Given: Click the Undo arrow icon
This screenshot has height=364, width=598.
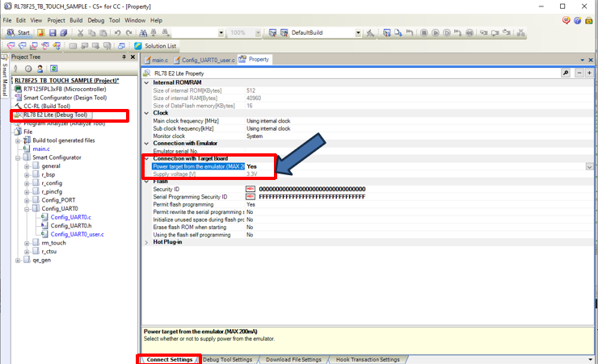Looking at the screenshot, I should [117, 33].
